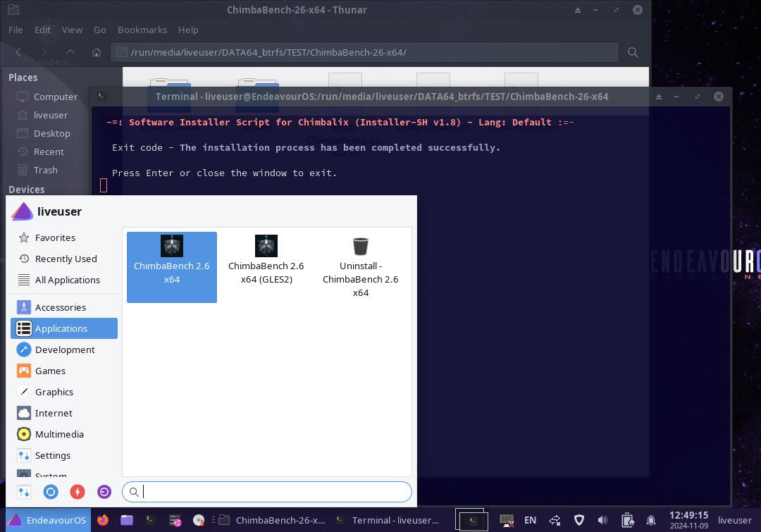Click the network connection tray icon
Image resolution: width=761 pixels, height=532 pixels.
tap(555, 520)
